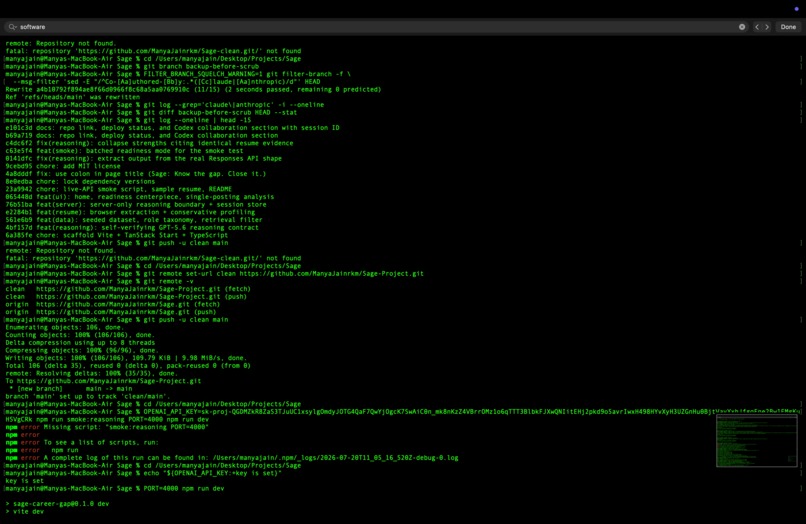Viewport: 806px width, 524px height.
Task: Click commit "chore: live-API smoke script"
Action: [x=118, y=189]
